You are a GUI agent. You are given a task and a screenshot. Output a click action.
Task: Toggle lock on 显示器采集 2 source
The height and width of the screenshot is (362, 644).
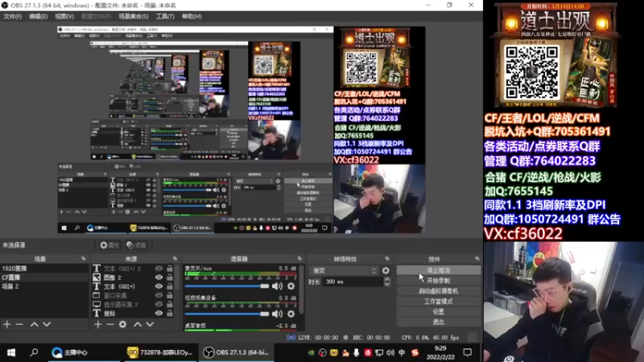pos(170,304)
